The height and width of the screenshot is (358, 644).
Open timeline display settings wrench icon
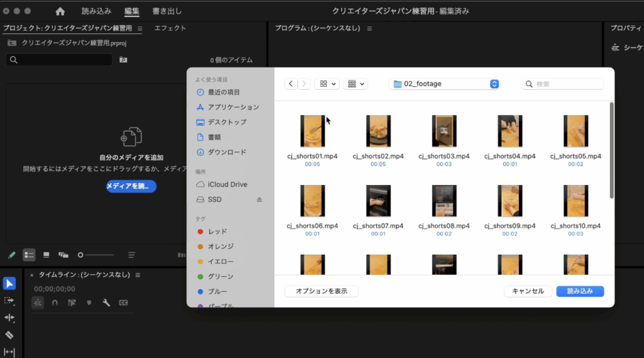point(106,303)
